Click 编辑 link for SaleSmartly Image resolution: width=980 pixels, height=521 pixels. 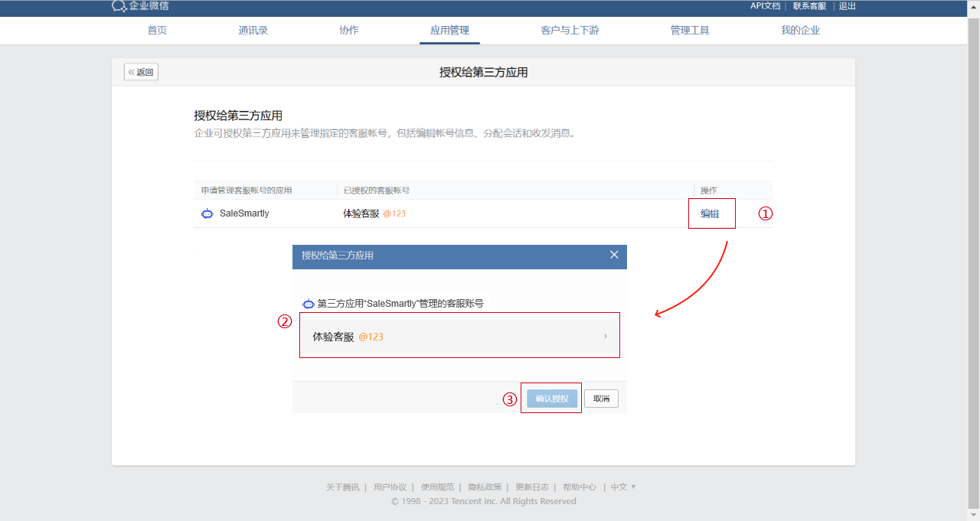(710, 214)
